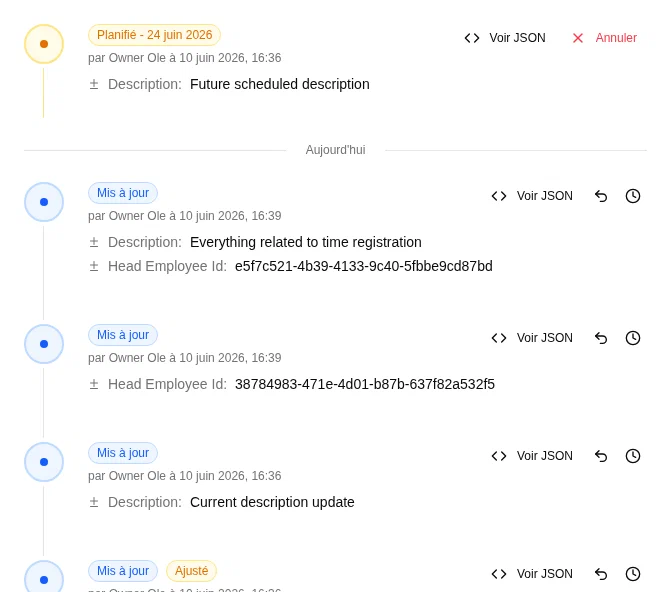671x592 pixels.
Task: Select timeline dot of Current description update
Action: pos(44,462)
